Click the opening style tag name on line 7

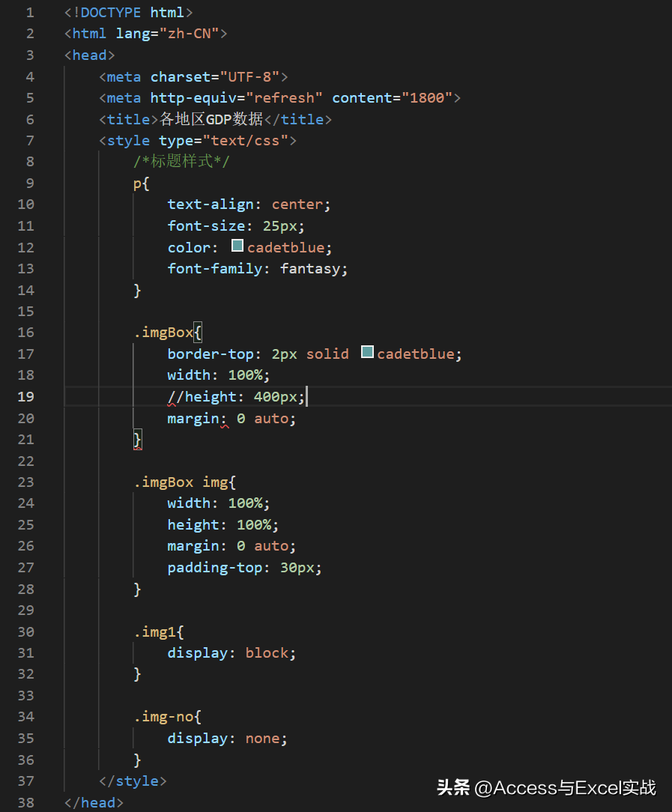(128, 141)
